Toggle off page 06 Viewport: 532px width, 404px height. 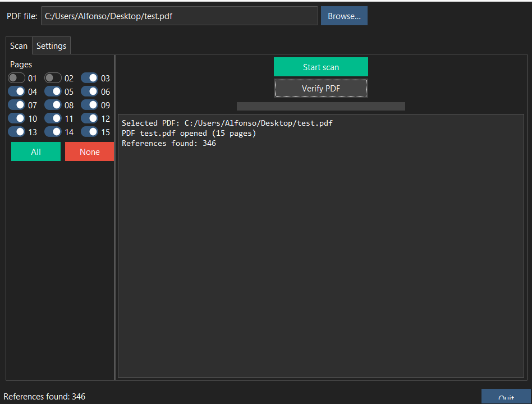point(89,91)
